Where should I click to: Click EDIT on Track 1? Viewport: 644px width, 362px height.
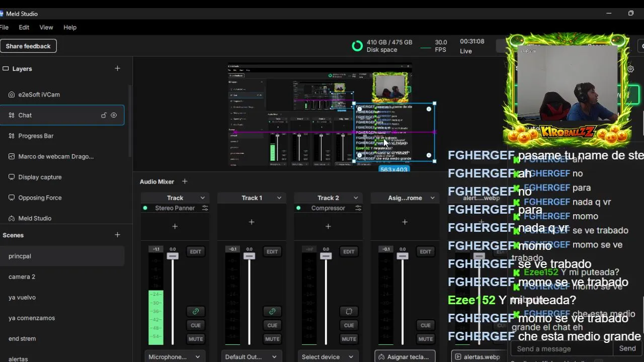(x=272, y=251)
